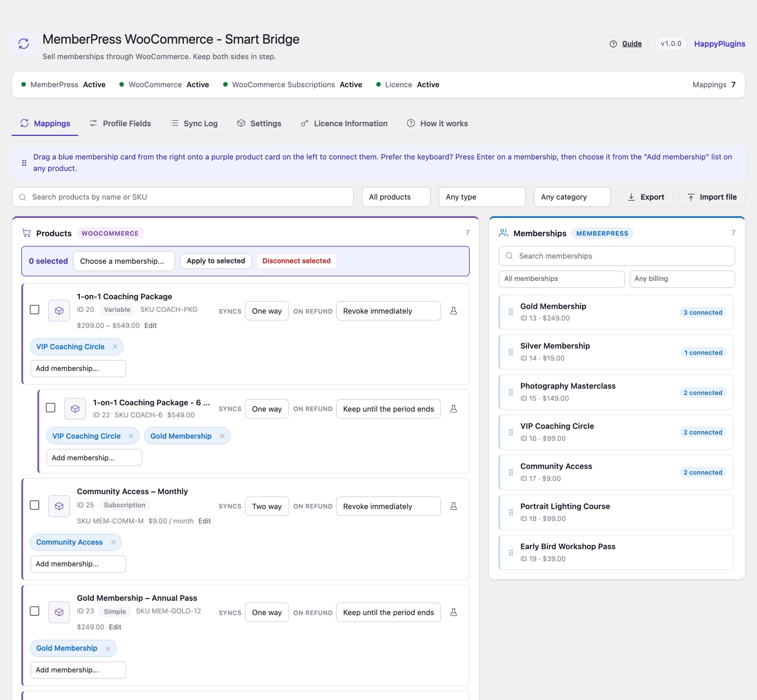Open the All memberships filter dropdown

[x=562, y=279]
